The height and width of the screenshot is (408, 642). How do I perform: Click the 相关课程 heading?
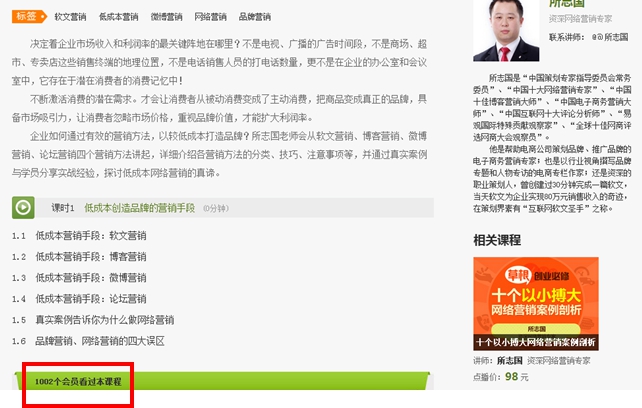pos(497,240)
